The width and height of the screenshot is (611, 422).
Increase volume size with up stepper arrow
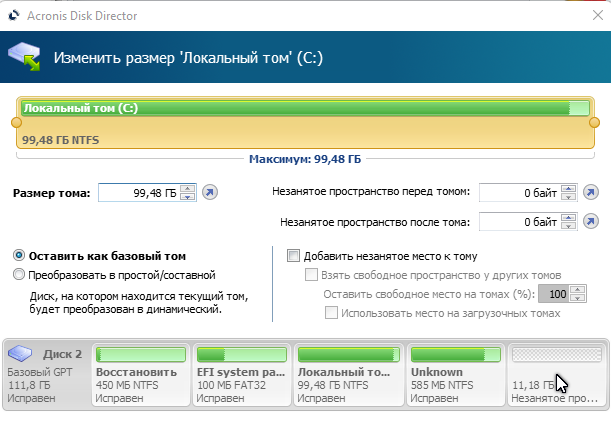point(188,189)
